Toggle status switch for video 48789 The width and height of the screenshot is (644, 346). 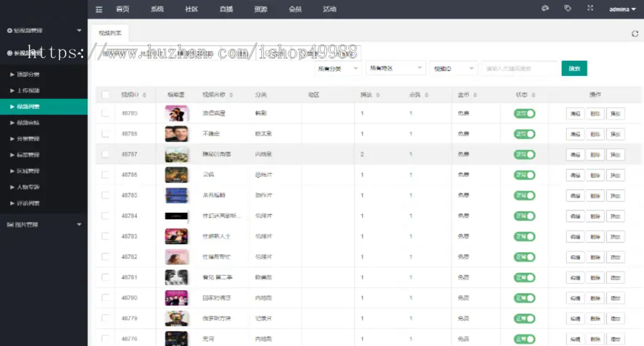(525, 114)
